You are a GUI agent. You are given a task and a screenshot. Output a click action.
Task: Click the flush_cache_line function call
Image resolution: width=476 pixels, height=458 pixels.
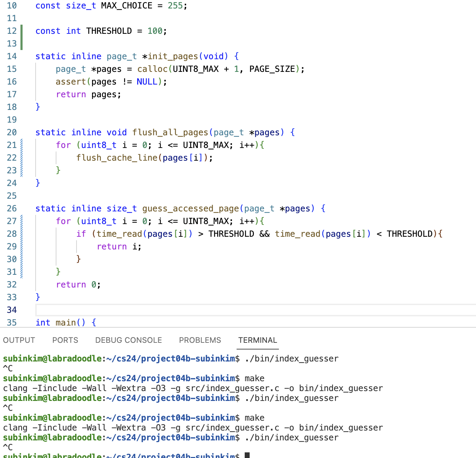point(117,158)
